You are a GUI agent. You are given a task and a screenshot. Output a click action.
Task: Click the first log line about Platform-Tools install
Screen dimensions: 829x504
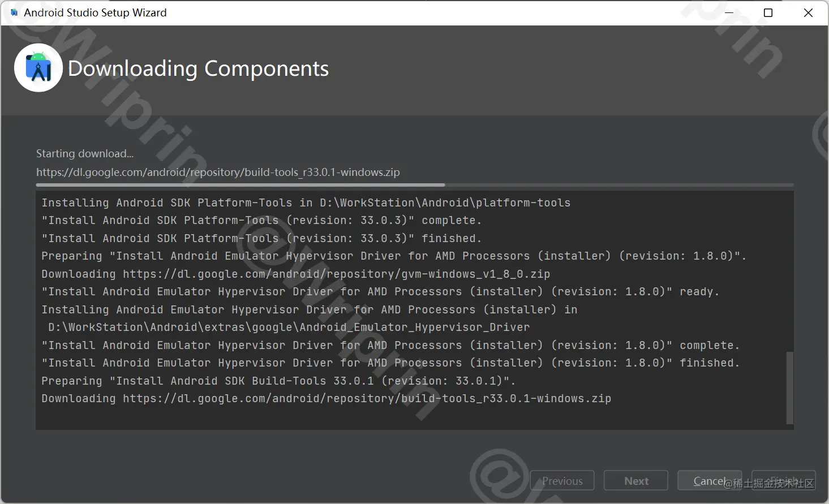click(x=306, y=203)
